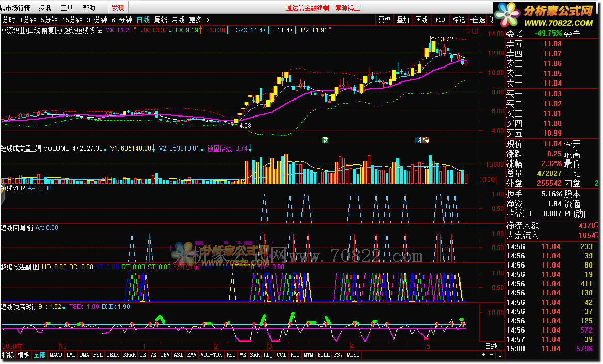Switch to the 60分钟 period
The width and height of the screenshot is (603, 364).
point(121,20)
